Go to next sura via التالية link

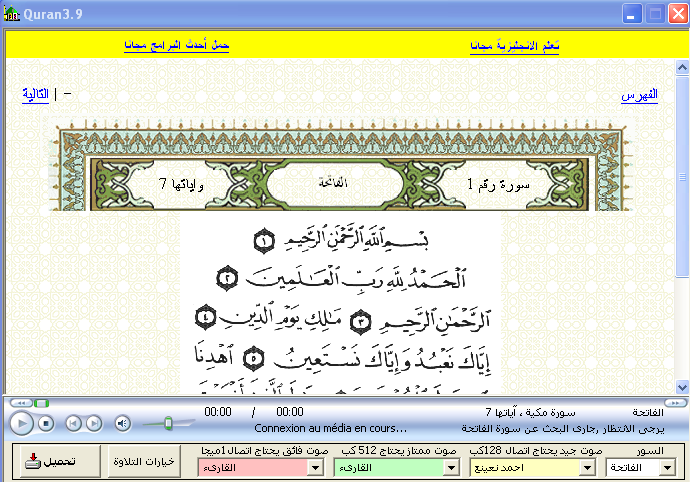35,95
